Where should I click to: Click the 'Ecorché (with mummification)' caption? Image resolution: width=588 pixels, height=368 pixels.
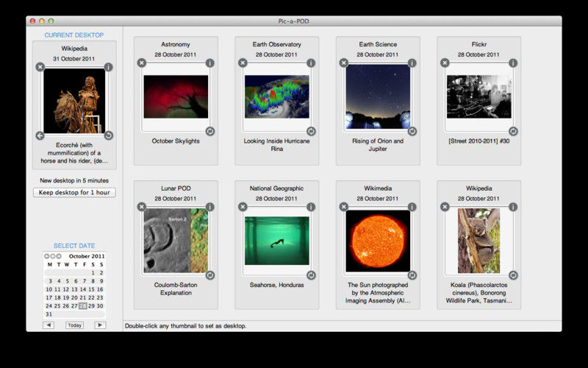pyautogui.click(x=74, y=153)
